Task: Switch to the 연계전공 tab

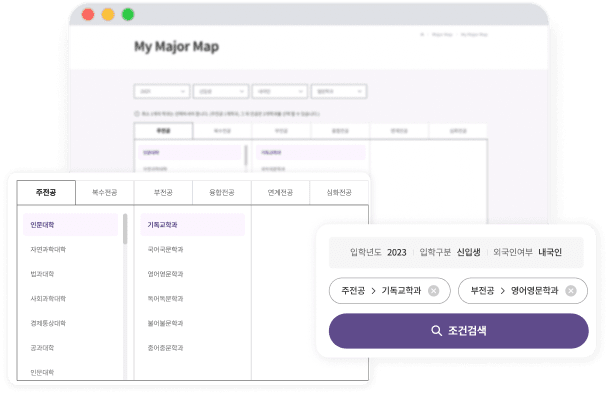Action: point(280,192)
